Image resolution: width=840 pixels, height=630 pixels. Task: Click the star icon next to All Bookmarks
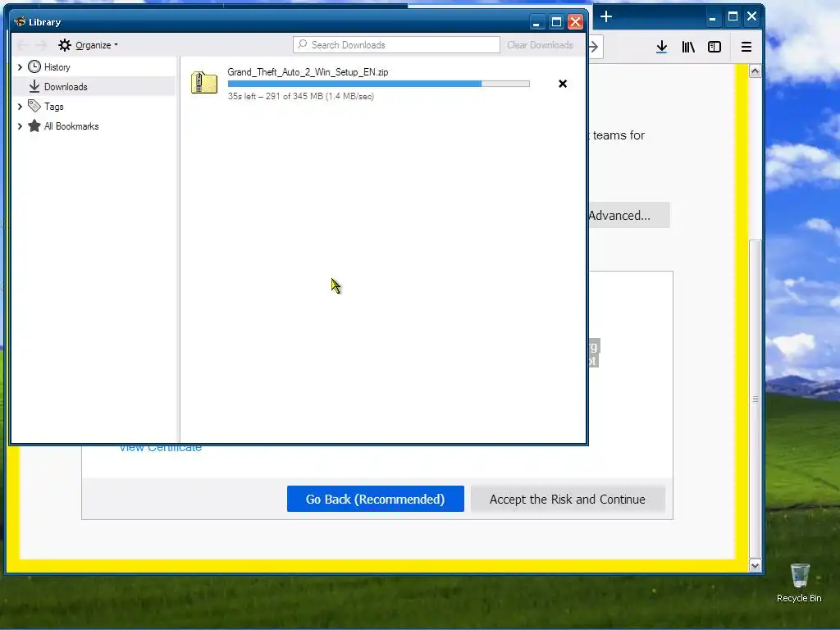click(x=34, y=126)
